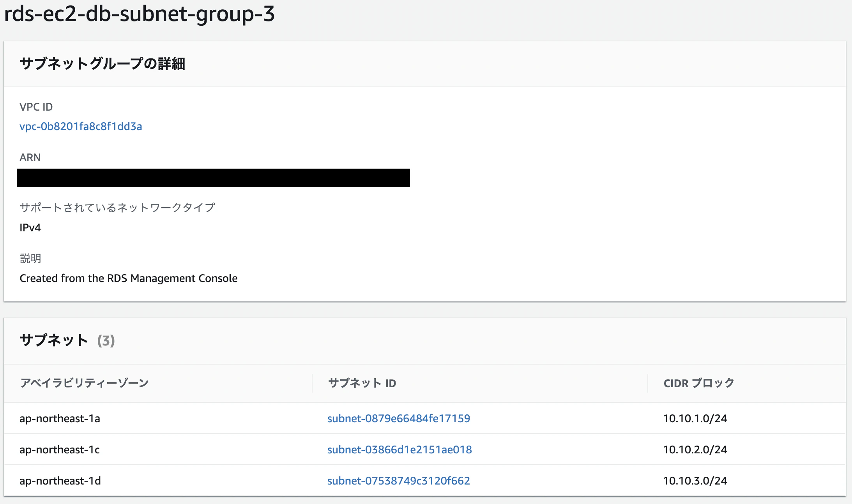852x504 pixels.
Task: Click CIDR value 10.10.1.0/24
Action: [x=695, y=418]
